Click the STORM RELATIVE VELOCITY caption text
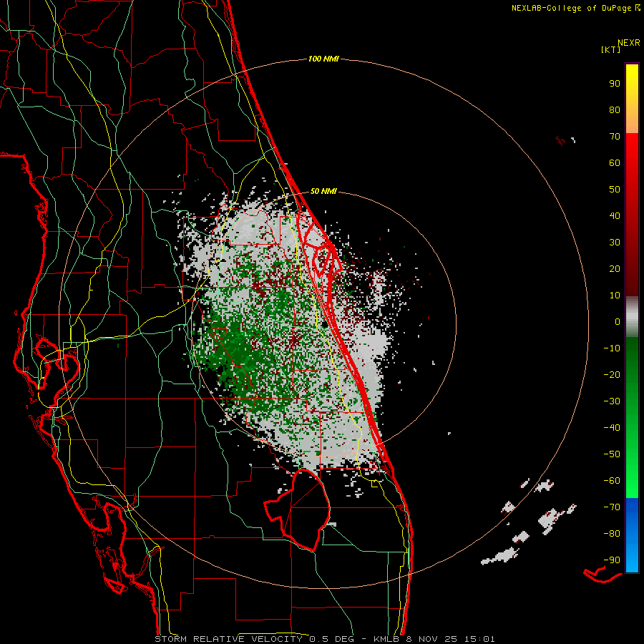Image resolution: width=644 pixels, height=644 pixels. point(228,639)
